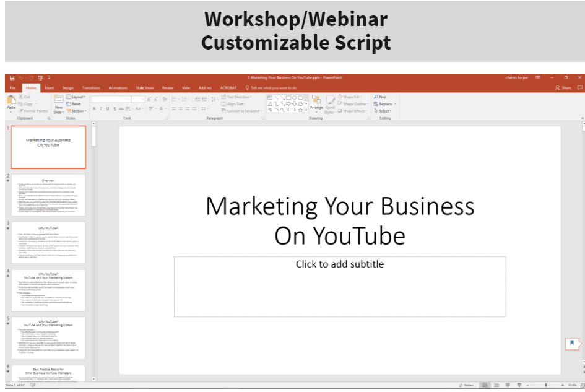Open the font name combo box

coord(111,99)
